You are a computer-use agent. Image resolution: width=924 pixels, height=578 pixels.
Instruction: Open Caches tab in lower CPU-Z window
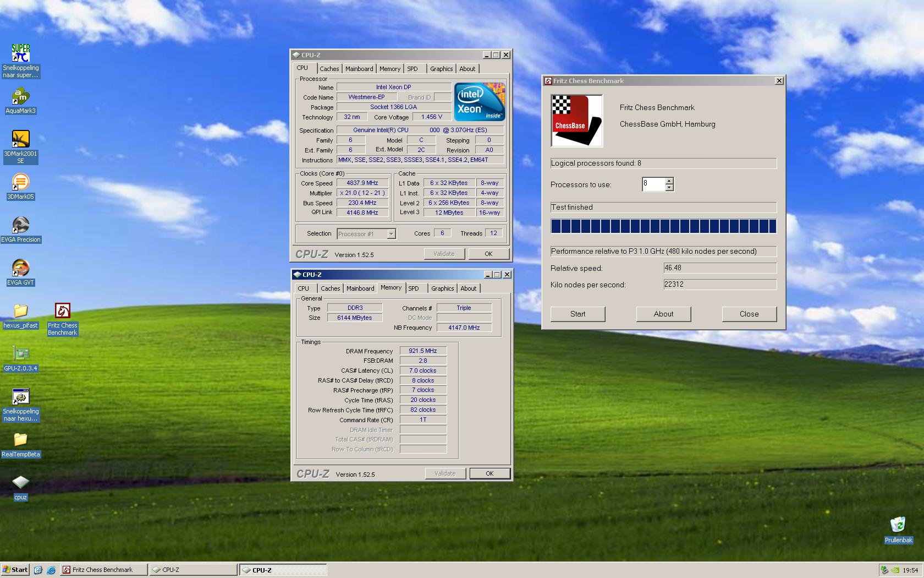331,288
